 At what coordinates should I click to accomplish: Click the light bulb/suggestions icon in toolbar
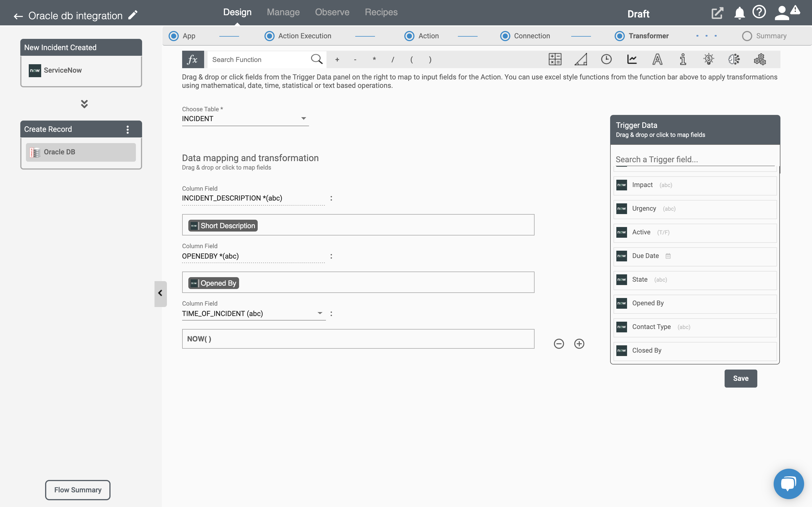pyautogui.click(x=708, y=59)
